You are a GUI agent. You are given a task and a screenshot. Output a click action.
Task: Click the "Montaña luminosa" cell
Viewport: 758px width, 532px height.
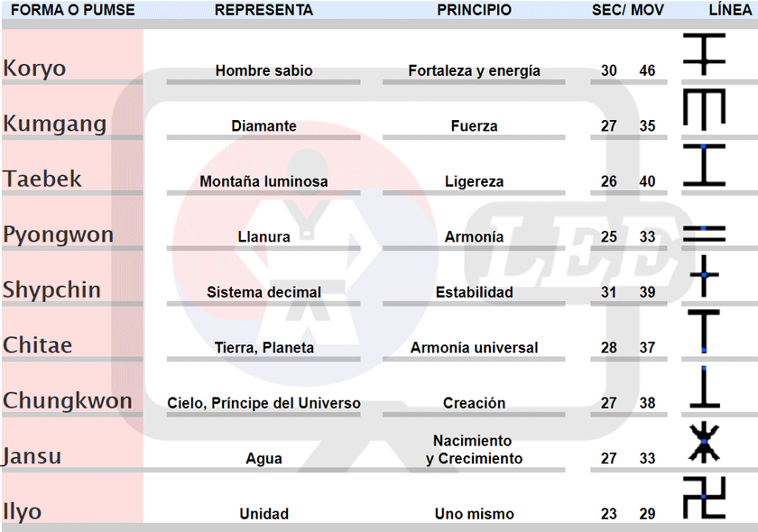[263, 181]
